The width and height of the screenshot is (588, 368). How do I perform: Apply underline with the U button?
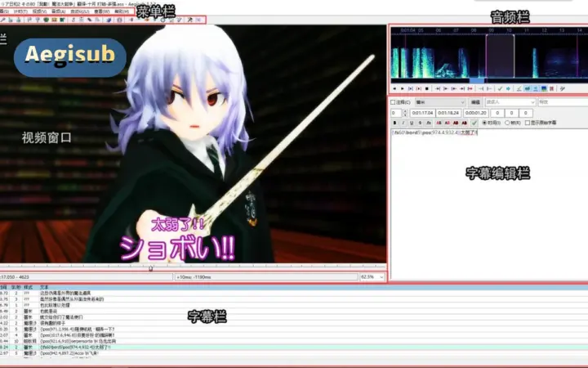[412, 123]
